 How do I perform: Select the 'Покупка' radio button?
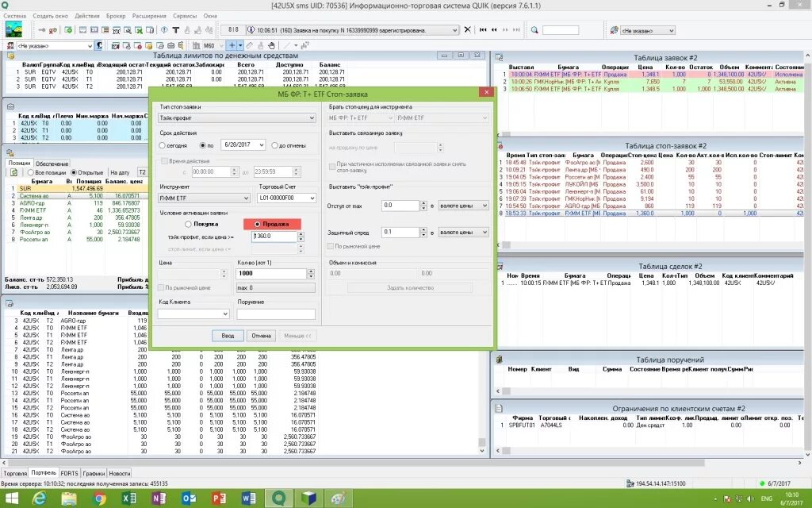pos(189,224)
